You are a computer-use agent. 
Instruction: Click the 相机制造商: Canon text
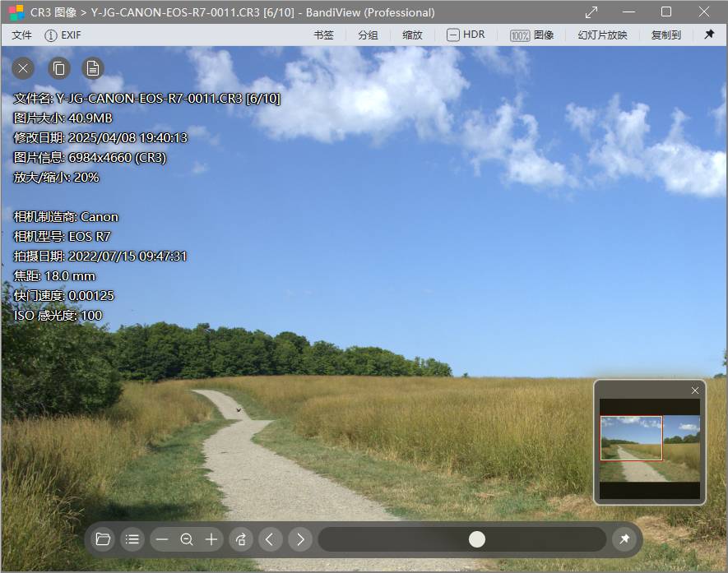[66, 217]
